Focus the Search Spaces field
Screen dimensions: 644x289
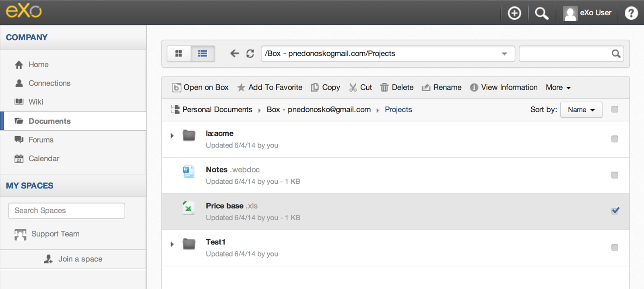(67, 211)
